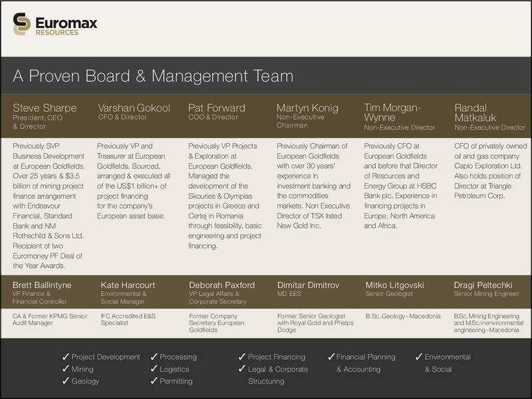Click the checkmark beside Processing

pos(154,356)
